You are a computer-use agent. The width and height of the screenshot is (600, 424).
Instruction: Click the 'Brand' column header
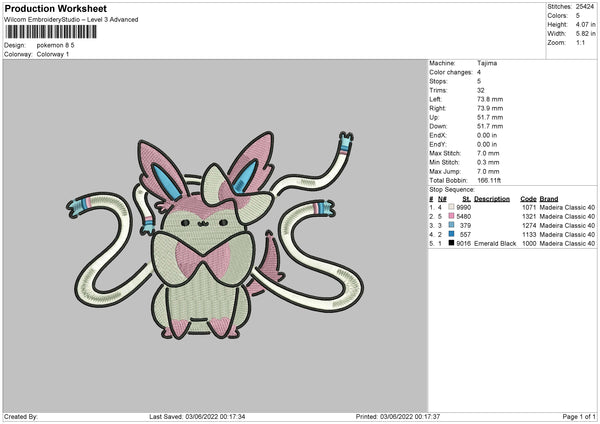pos(549,199)
